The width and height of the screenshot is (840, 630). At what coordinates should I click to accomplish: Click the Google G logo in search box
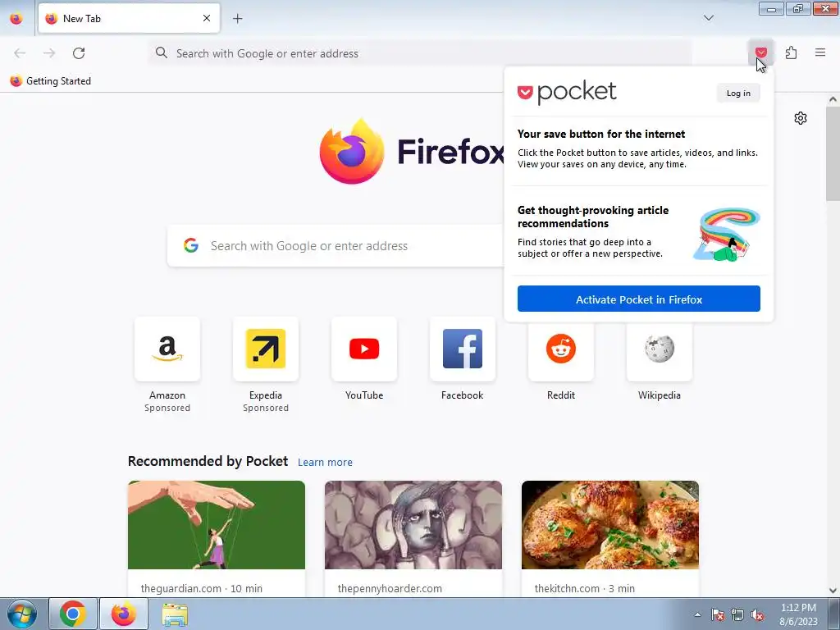pyautogui.click(x=191, y=245)
